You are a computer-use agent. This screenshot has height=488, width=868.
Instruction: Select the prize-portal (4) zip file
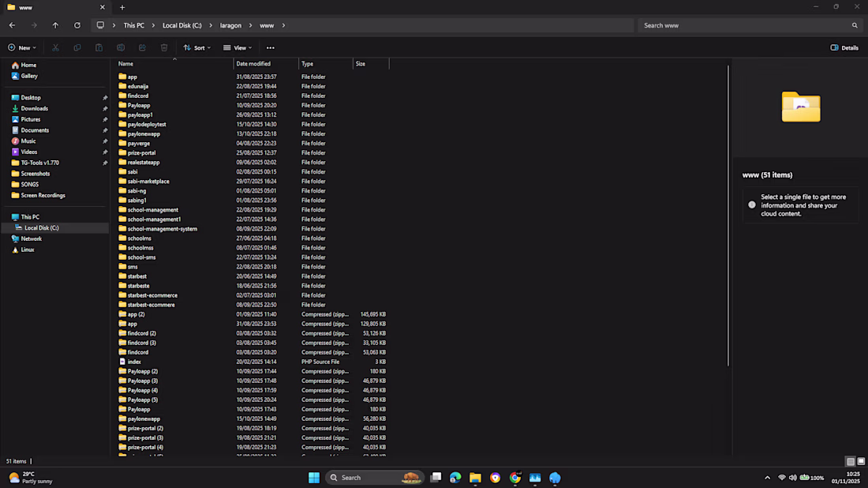145,448
